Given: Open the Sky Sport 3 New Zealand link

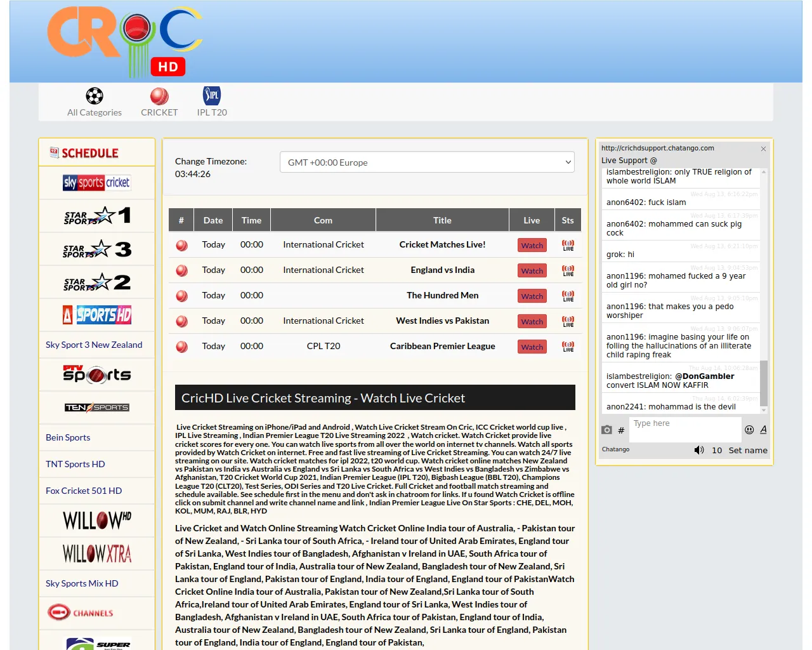Looking at the screenshot, I should [x=94, y=345].
